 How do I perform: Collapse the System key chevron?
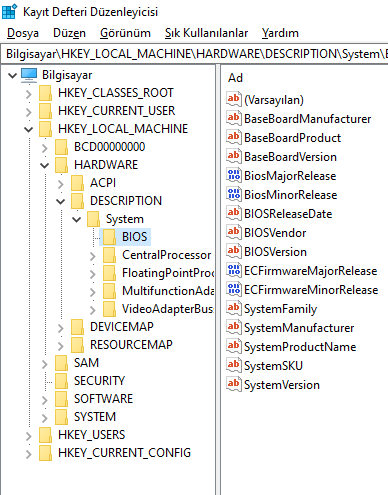[77, 219]
